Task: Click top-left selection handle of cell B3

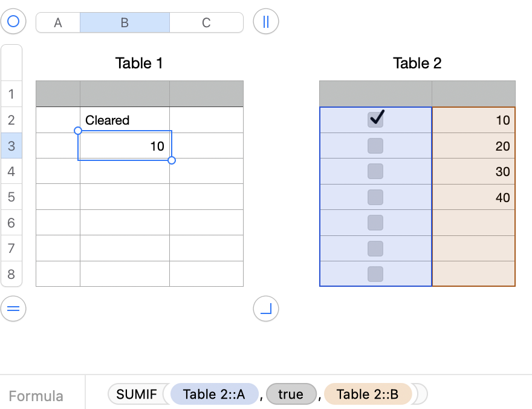Action: 78,131
